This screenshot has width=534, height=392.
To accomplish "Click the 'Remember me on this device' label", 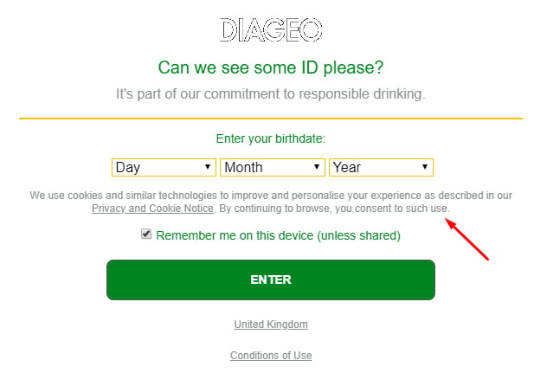I will (x=278, y=235).
